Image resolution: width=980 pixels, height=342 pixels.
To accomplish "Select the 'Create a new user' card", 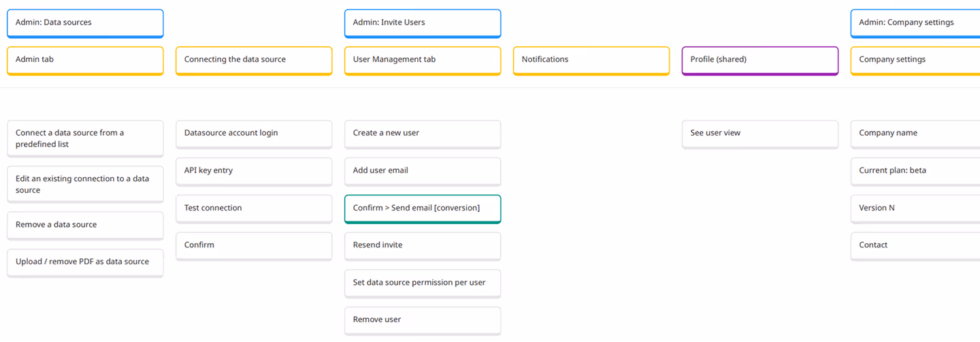I will click(x=423, y=134).
